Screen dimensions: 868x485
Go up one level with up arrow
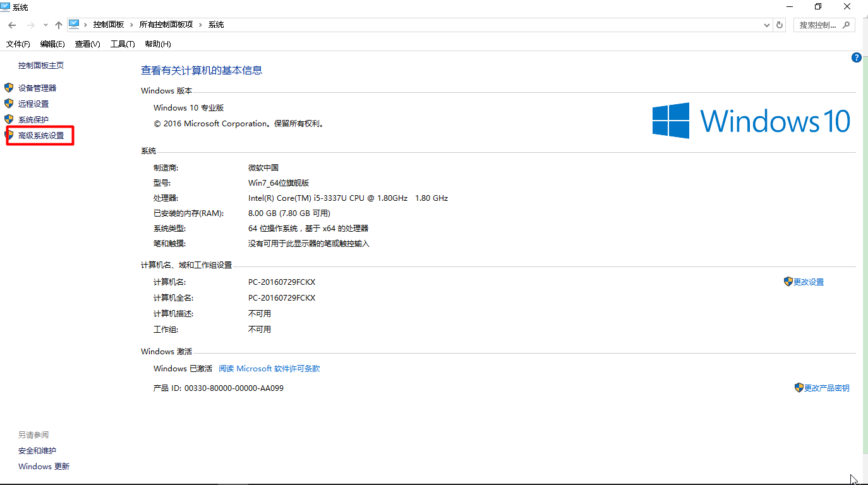tap(59, 25)
